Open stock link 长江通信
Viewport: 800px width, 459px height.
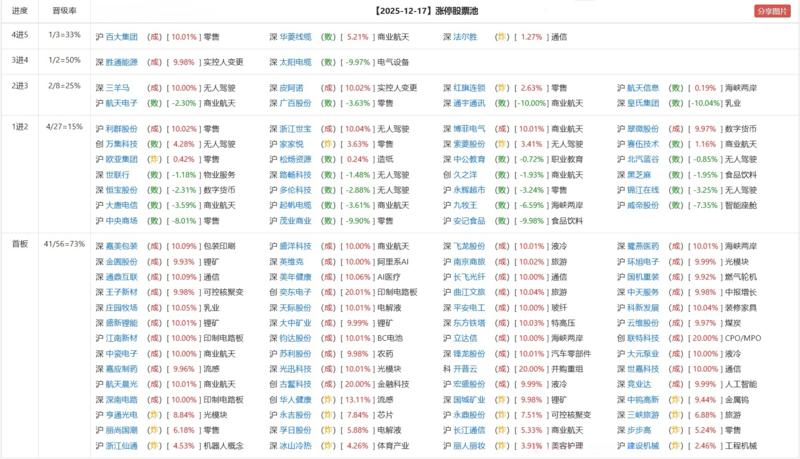point(469,430)
